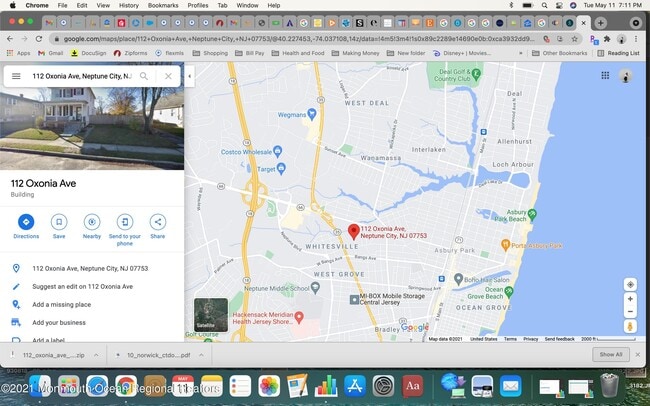Clear the Maps search box
The image size is (650, 406).
pos(168,76)
